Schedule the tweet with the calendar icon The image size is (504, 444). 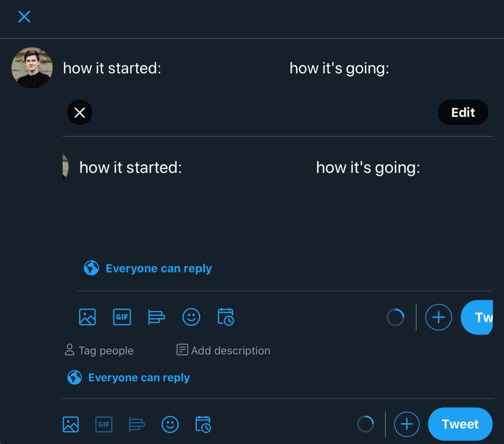[226, 317]
